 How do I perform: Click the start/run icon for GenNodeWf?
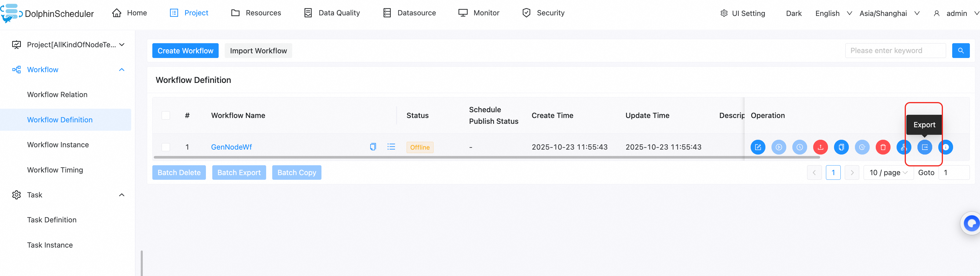(x=779, y=147)
